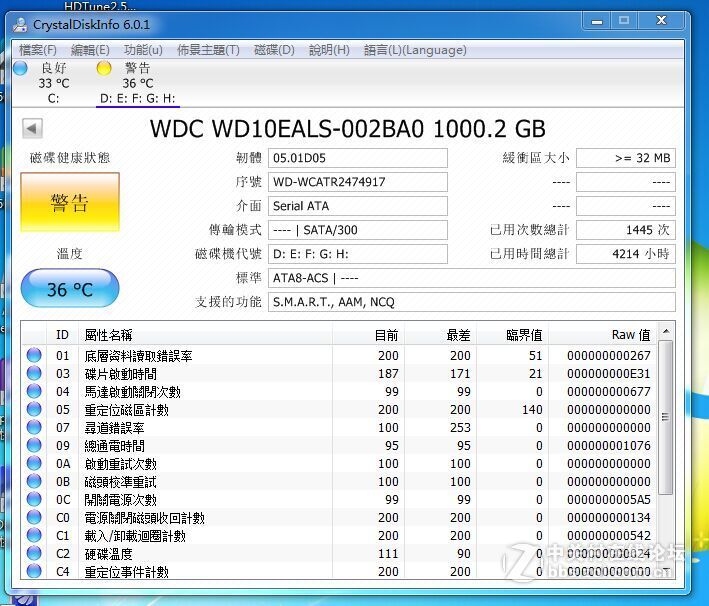Open the 編輯(E) menu
This screenshot has width=709, height=606.
pyautogui.click(x=90, y=50)
